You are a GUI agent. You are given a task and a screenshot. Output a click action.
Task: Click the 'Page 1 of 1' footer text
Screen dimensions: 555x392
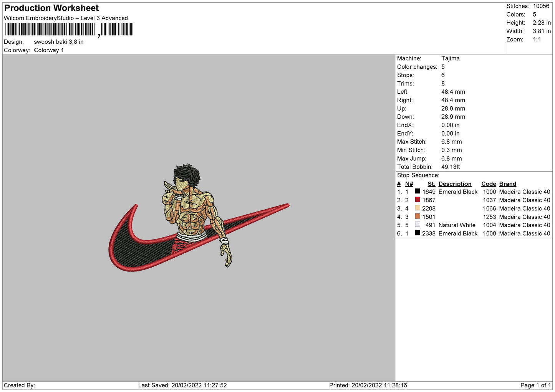tap(536, 385)
